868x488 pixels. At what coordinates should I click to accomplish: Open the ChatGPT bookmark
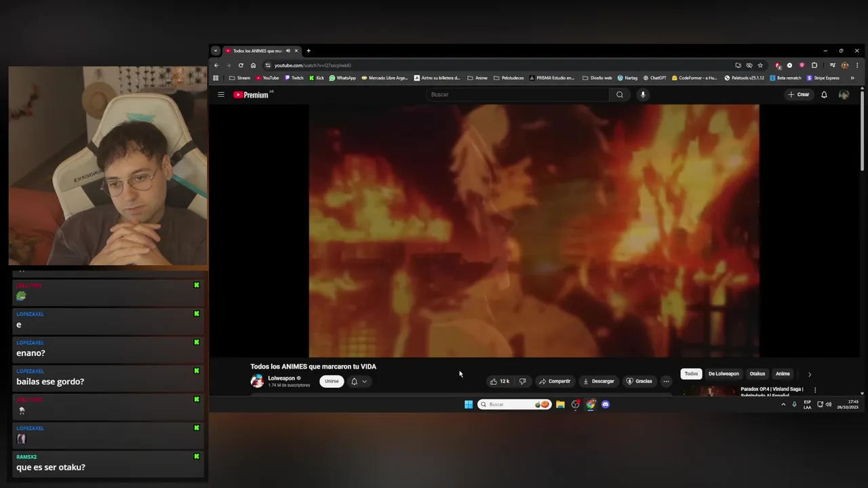[x=654, y=78]
